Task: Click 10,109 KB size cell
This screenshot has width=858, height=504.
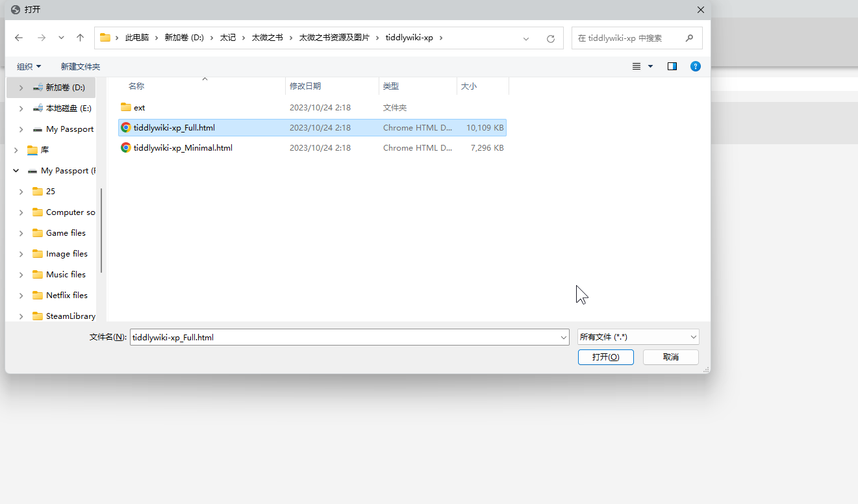Action: [x=485, y=128]
